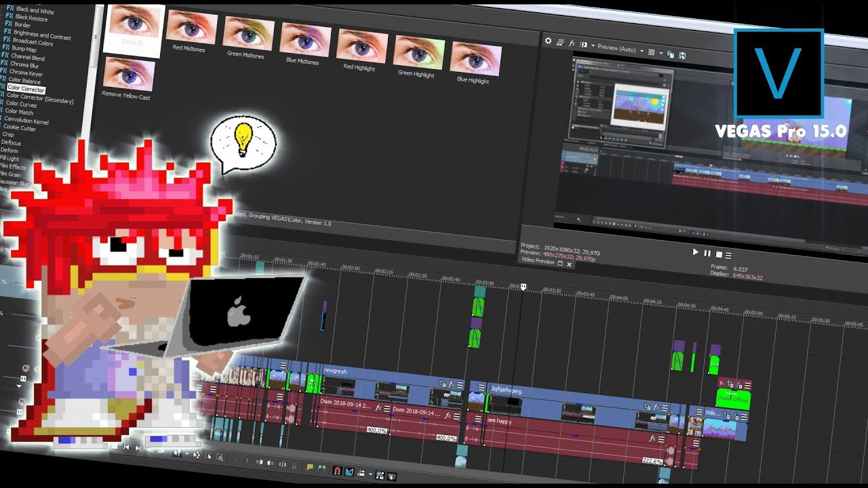The image size is (868, 488).
Task: Select Chroma Keyer in FX list
Action: [26, 73]
